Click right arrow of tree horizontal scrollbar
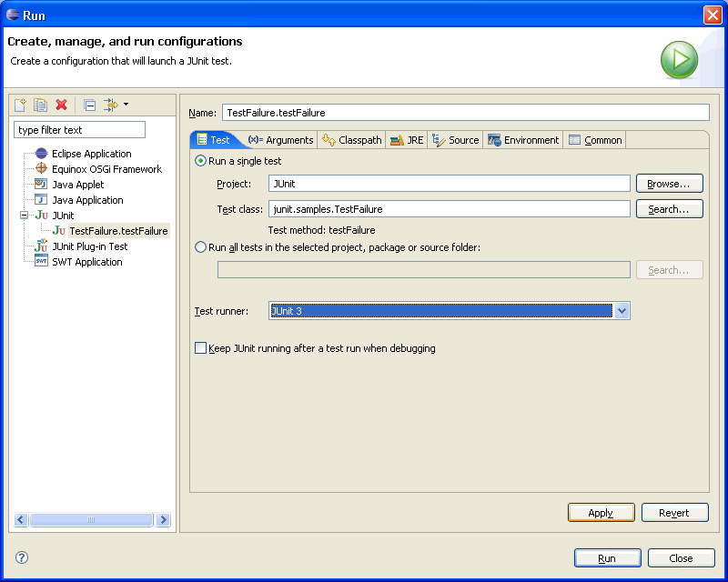Image resolution: width=728 pixels, height=582 pixels. point(163,519)
